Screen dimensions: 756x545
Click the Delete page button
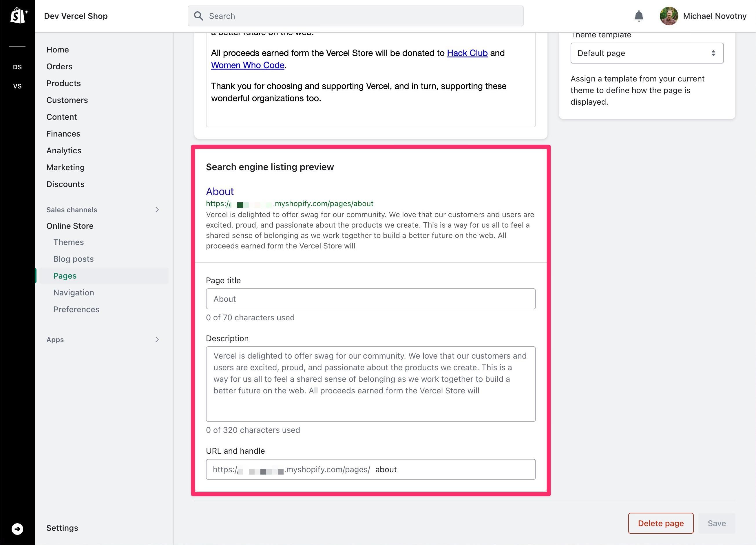[x=660, y=523]
